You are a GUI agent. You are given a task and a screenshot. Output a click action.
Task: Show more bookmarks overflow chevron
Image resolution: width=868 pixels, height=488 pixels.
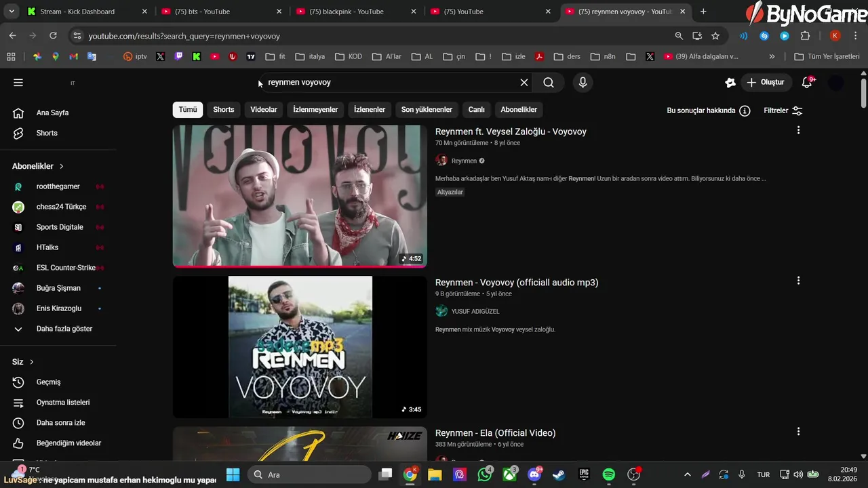772,56
